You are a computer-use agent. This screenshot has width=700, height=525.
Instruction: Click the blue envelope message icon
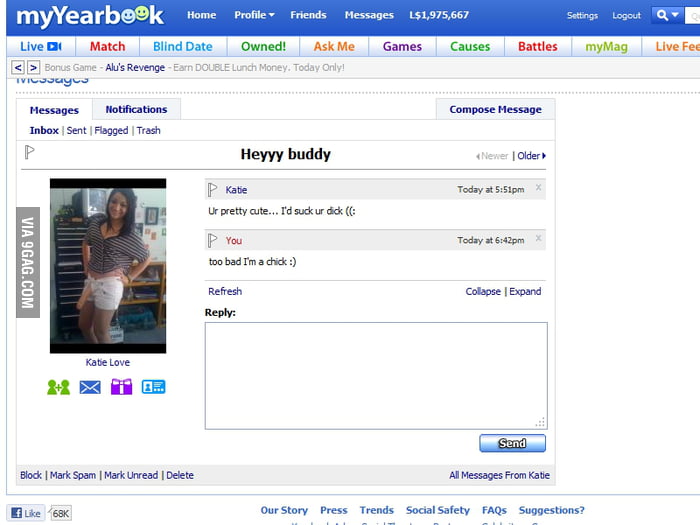[x=90, y=387]
